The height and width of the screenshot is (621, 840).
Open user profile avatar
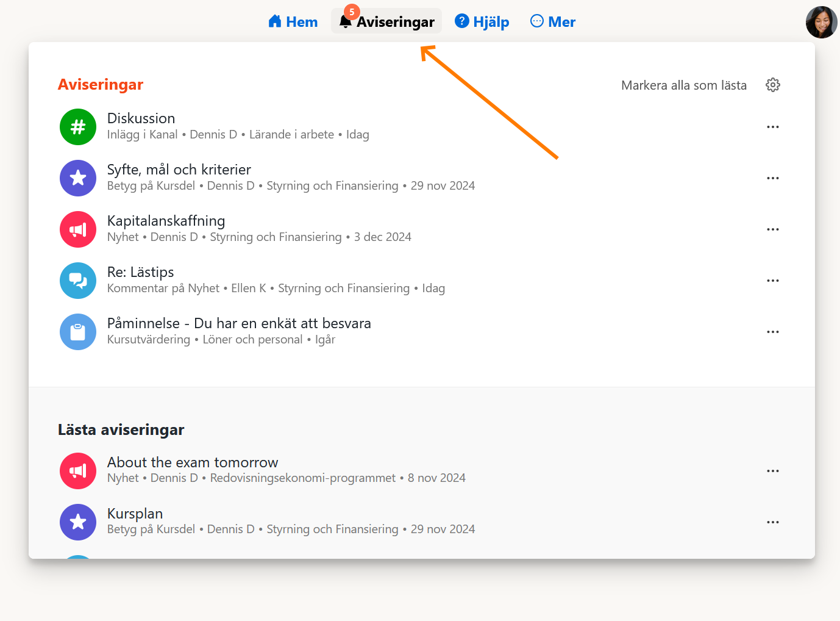click(x=821, y=23)
